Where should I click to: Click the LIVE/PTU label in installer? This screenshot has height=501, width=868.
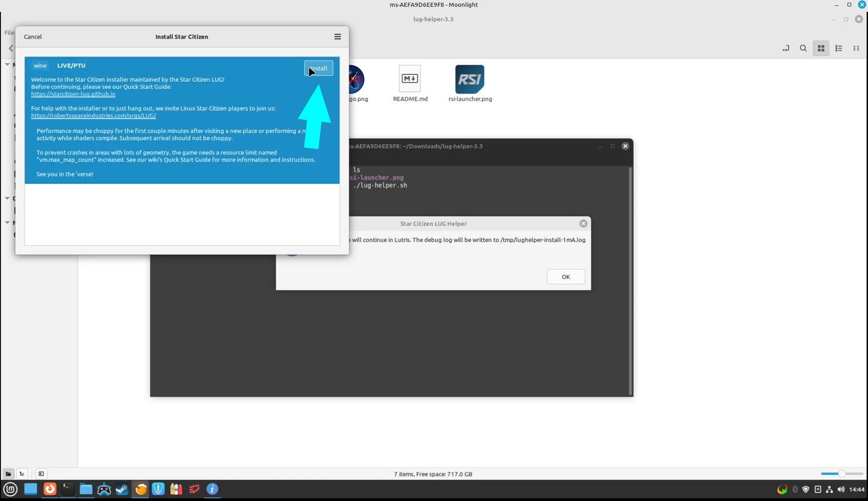coord(72,66)
